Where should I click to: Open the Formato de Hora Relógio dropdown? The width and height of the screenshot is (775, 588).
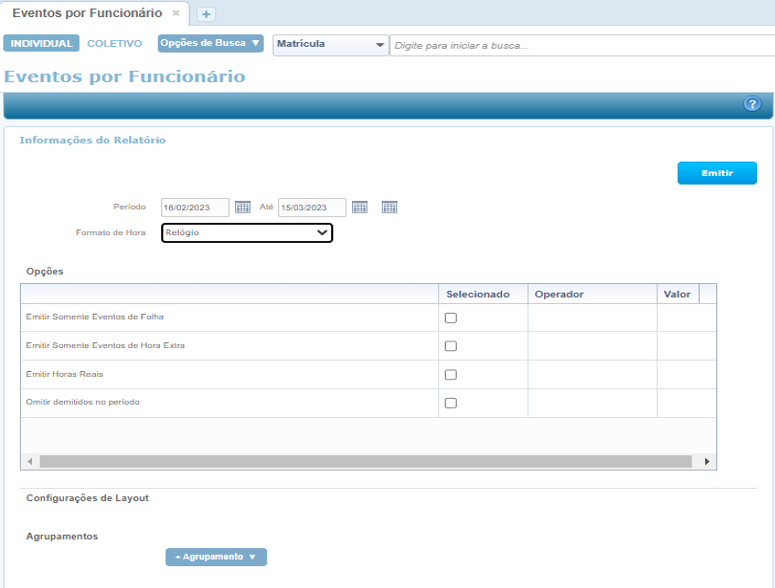[x=246, y=232]
